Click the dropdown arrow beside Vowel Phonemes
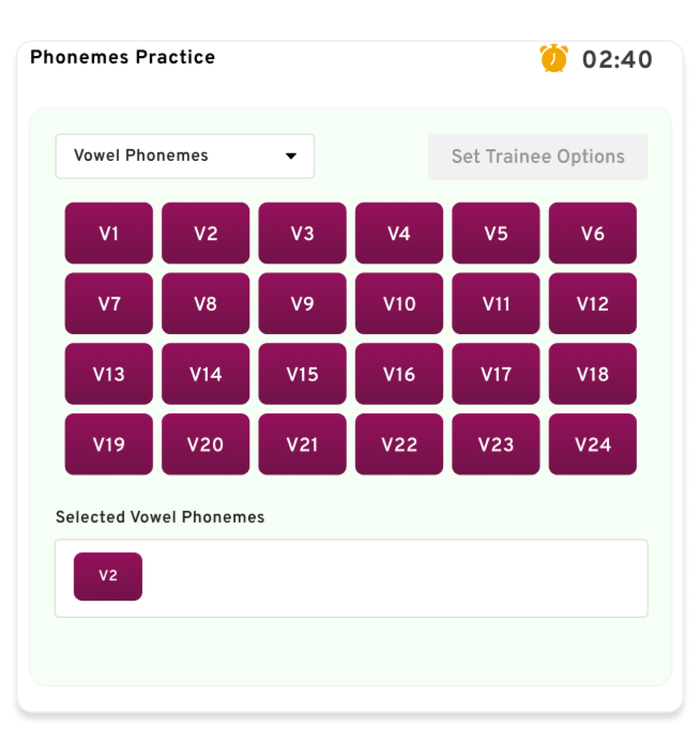Viewport: 700px width, 753px height. pyautogui.click(x=291, y=156)
